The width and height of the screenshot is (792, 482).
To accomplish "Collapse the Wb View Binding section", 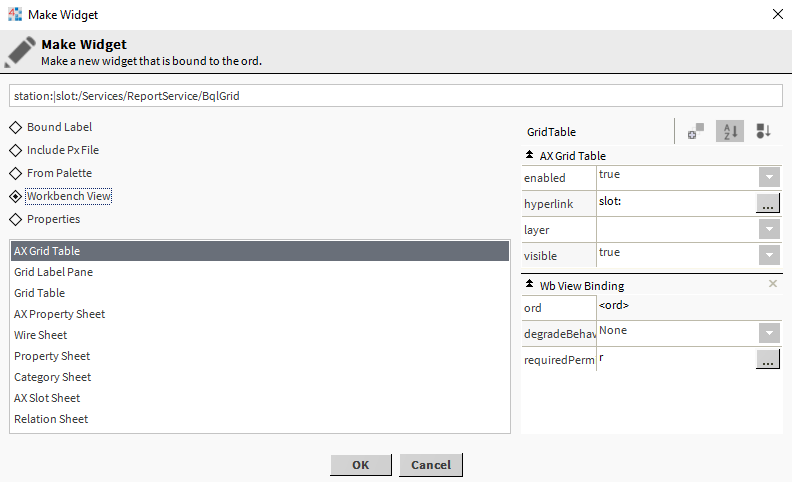I will (x=529, y=285).
